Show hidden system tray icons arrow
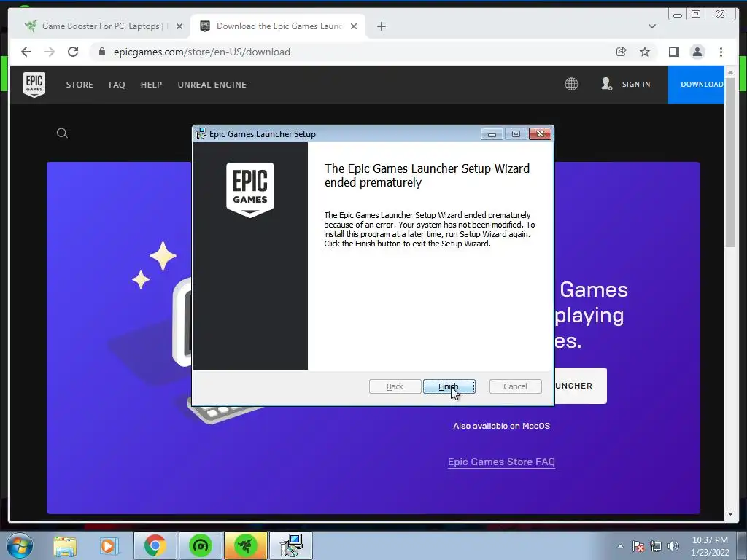Image resolution: width=747 pixels, height=560 pixels. click(620, 546)
